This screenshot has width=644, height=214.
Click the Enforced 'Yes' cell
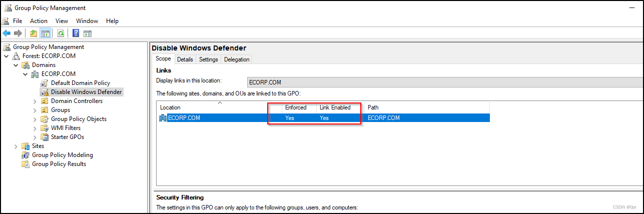290,118
